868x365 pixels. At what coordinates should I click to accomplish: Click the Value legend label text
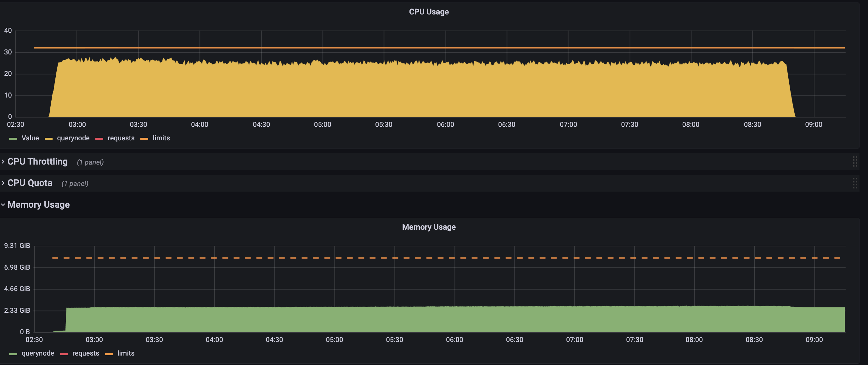[30, 138]
